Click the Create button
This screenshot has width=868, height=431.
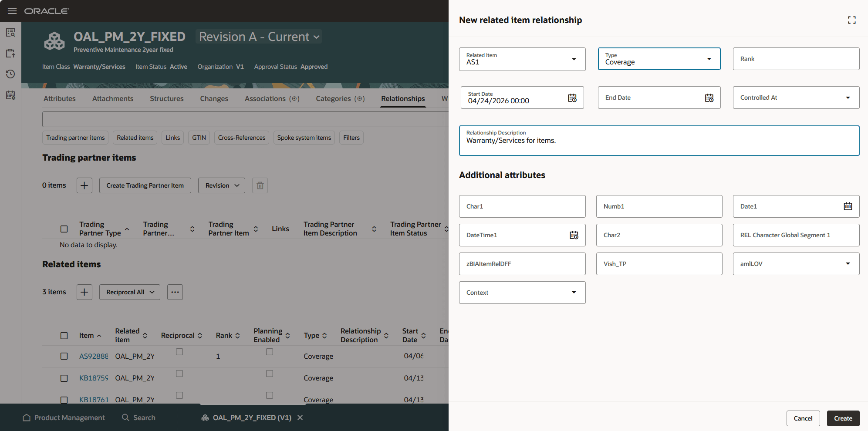843,418
